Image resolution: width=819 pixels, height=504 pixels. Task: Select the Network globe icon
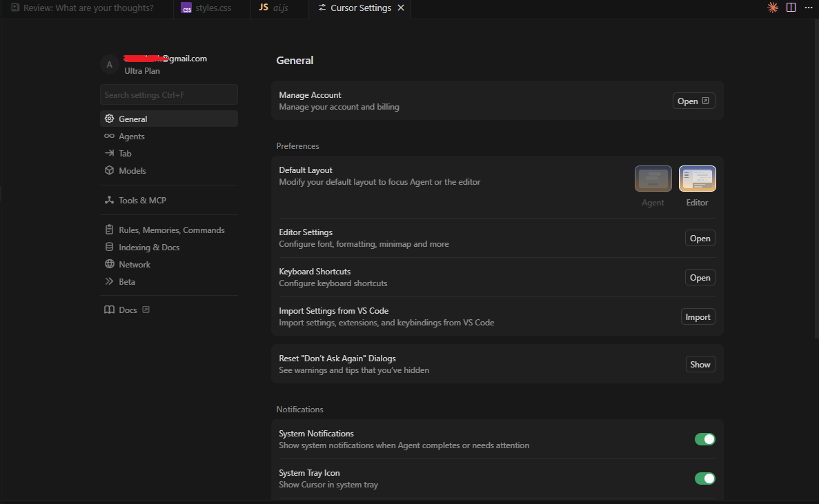[x=109, y=265]
